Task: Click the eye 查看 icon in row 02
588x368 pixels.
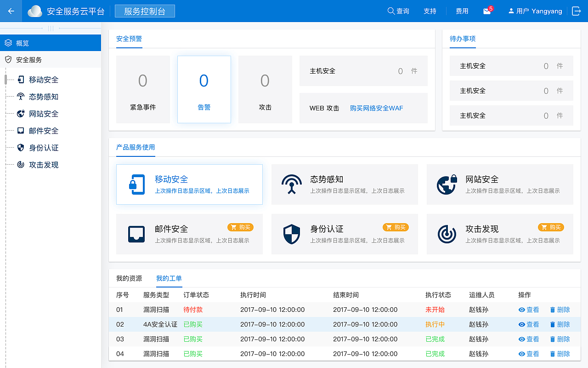Action: tap(522, 324)
